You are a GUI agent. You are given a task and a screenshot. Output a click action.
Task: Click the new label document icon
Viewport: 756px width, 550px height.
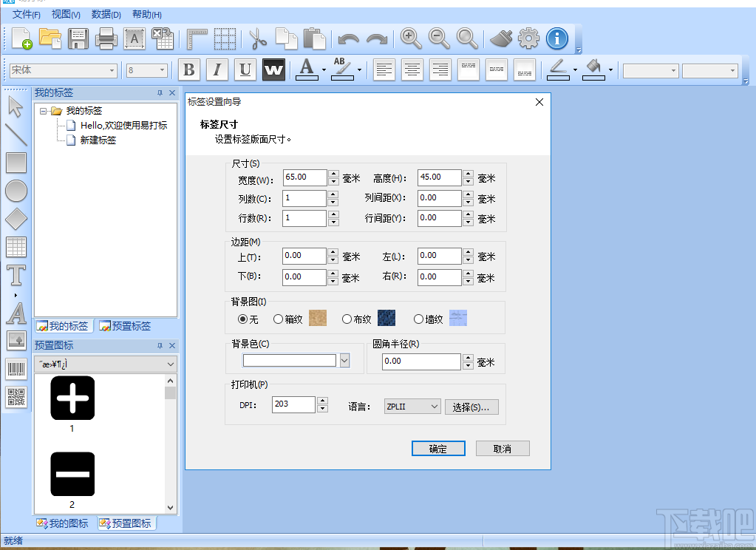click(21, 38)
